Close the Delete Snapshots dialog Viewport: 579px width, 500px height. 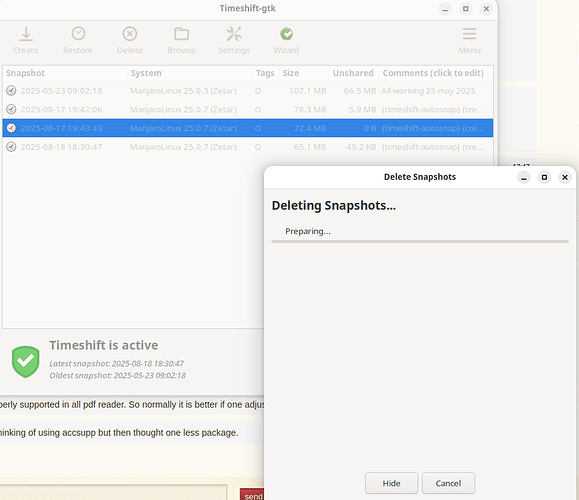coord(565,177)
